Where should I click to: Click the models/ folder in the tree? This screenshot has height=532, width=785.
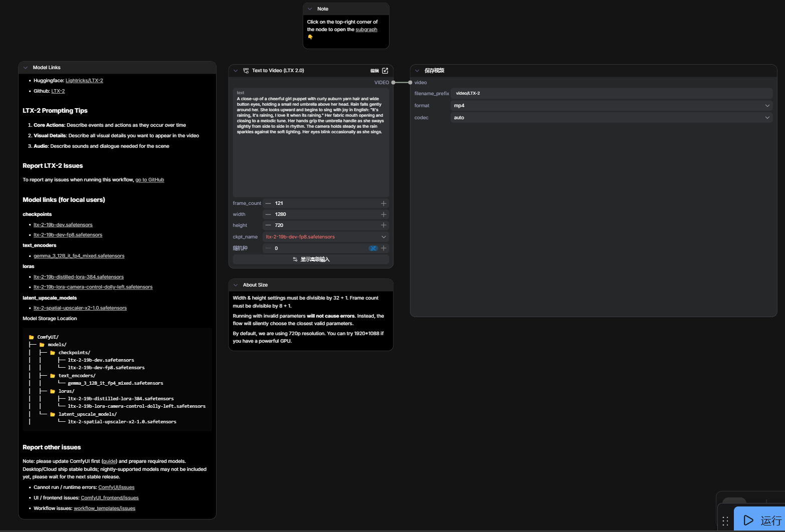pyautogui.click(x=53, y=345)
